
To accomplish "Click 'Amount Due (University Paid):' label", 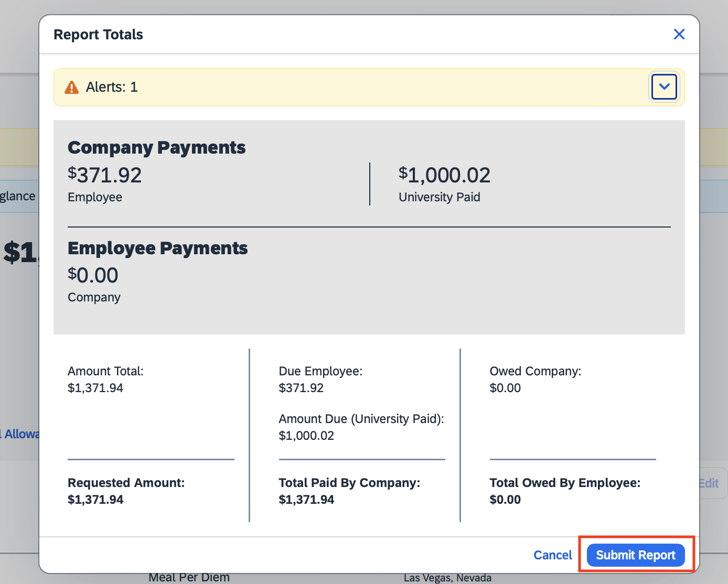I will (361, 419).
